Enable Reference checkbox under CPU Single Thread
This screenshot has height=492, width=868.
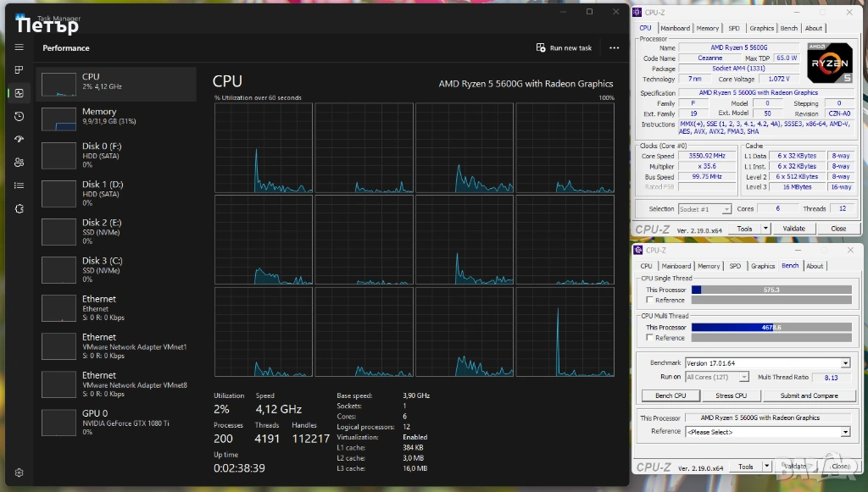click(x=650, y=300)
